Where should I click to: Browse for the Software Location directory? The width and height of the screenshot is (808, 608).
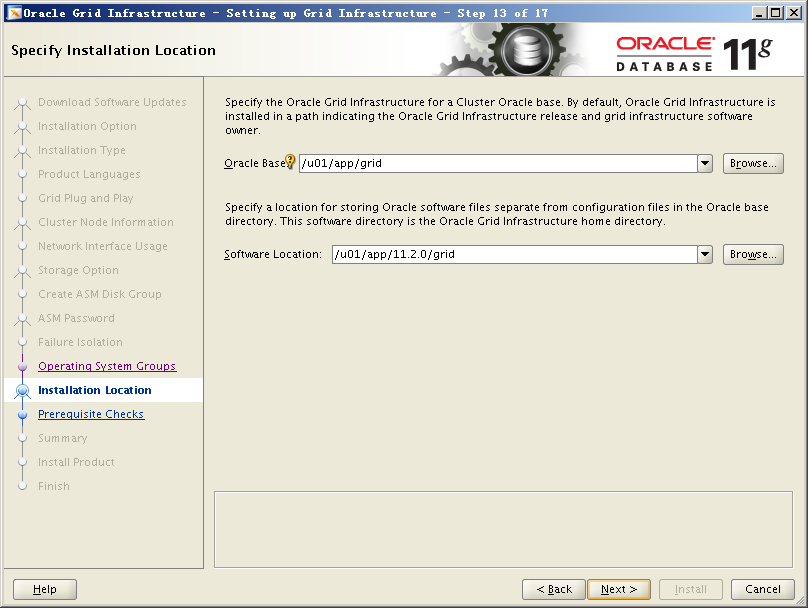tap(752, 255)
